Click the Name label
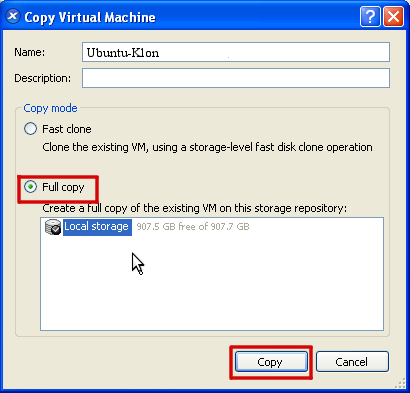 (x=29, y=52)
